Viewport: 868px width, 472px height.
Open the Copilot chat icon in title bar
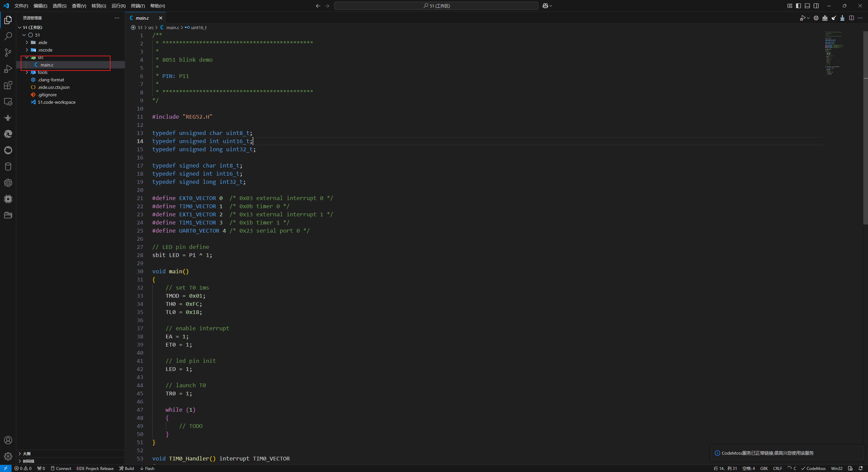pos(545,6)
